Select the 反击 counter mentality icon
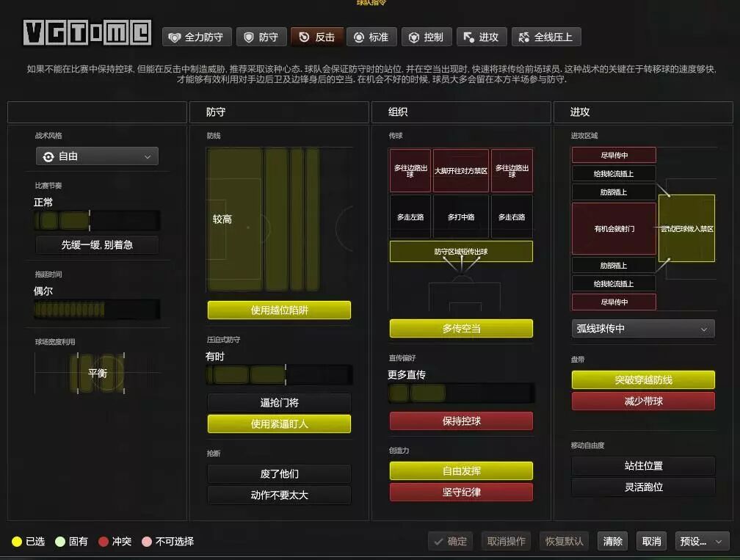The width and height of the screenshot is (740, 560). [x=316, y=37]
